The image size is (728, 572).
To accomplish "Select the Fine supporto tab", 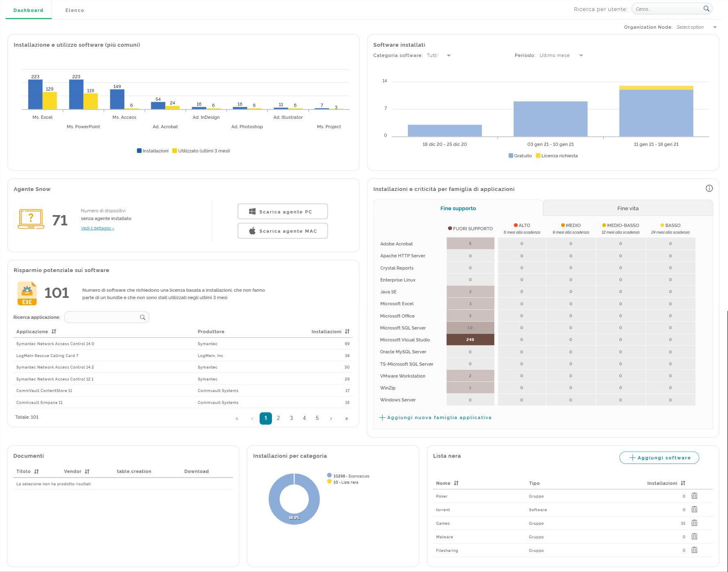I will [458, 208].
